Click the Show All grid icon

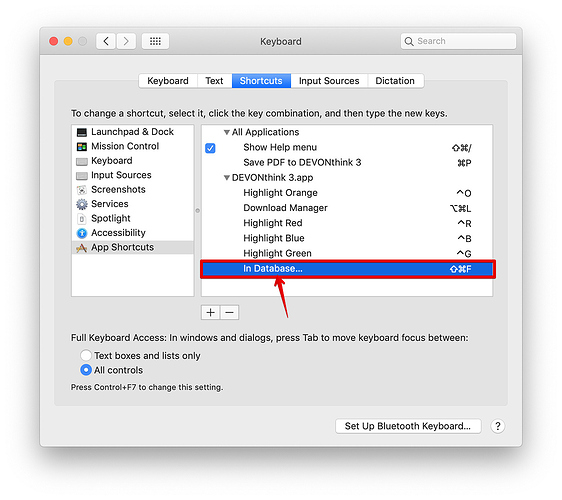pos(155,41)
